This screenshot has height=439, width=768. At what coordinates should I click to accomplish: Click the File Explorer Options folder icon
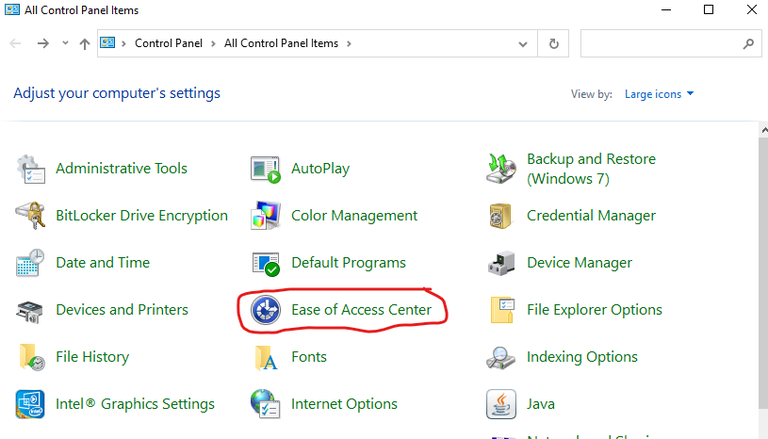coord(502,310)
